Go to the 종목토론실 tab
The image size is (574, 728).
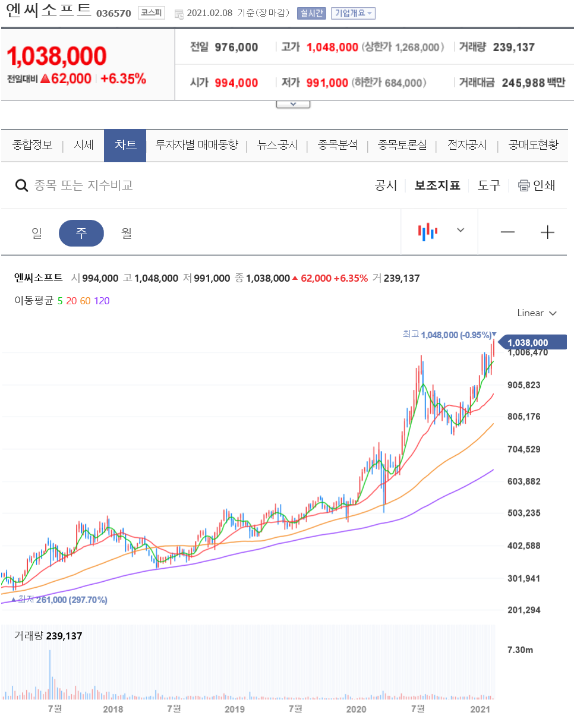click(402, 145)
